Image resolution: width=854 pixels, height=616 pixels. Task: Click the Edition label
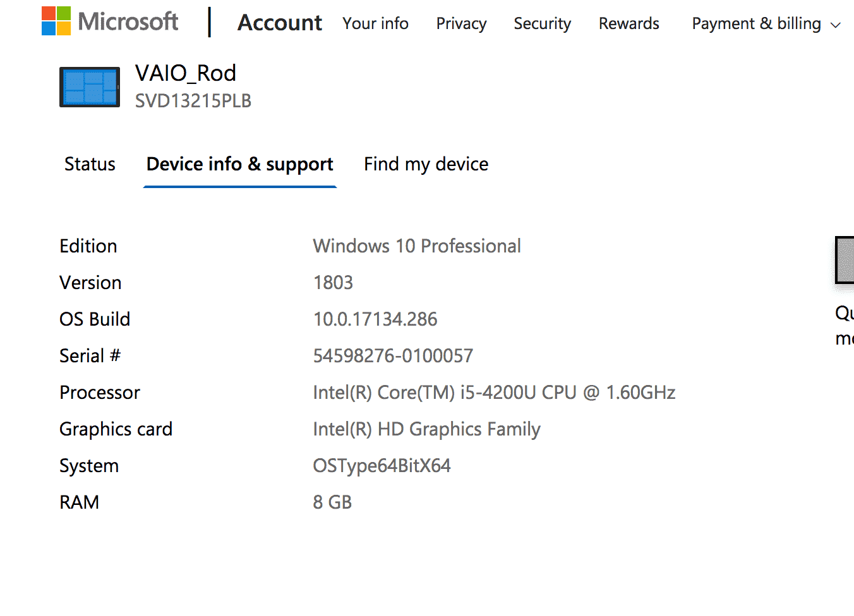coord(88,246)
